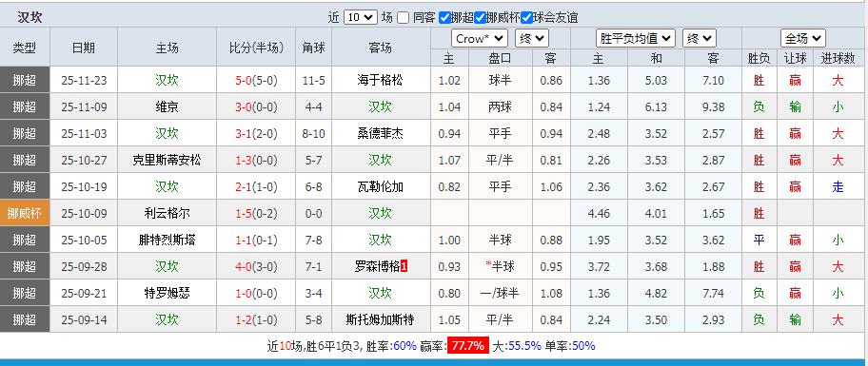Viewport: 868px width, 366px height.
Task: Click the red card badge next to 罗森博格
Action: click(404, 266)
